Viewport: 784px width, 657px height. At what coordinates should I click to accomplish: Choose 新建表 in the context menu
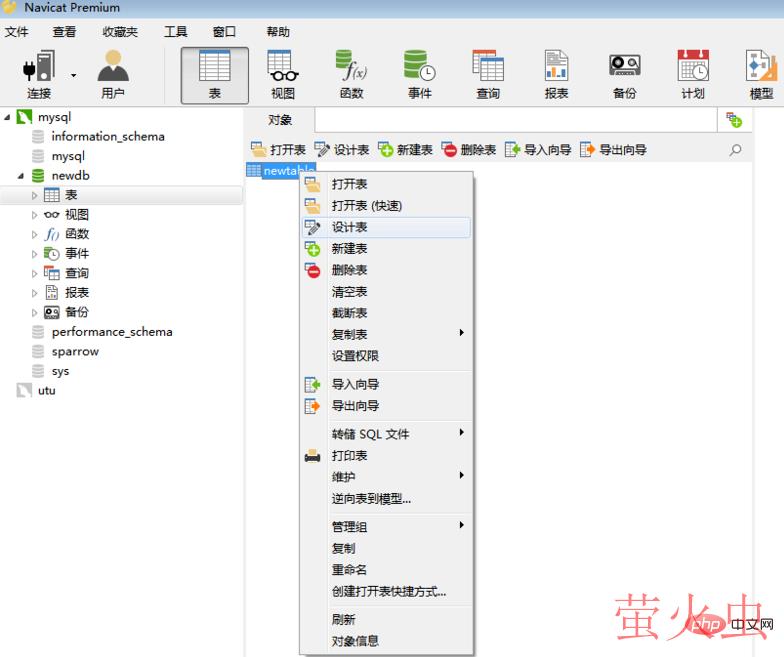click(x=386, y=248)
